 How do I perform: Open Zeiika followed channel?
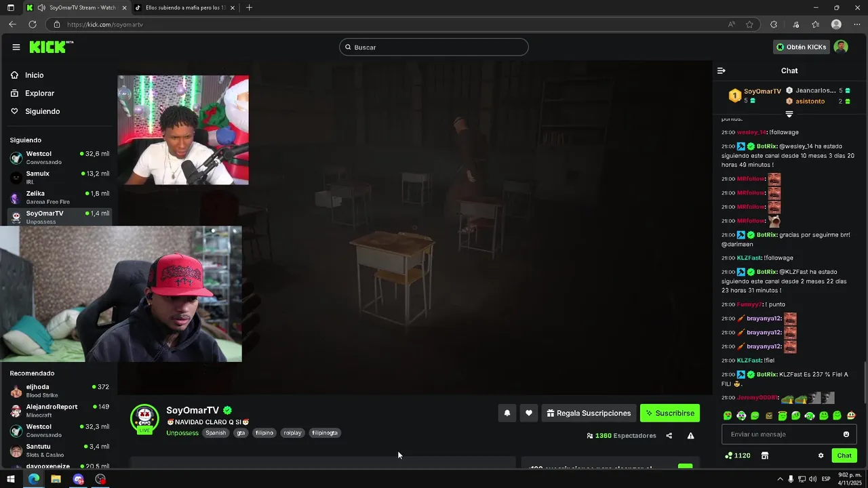tap(60, 197)
